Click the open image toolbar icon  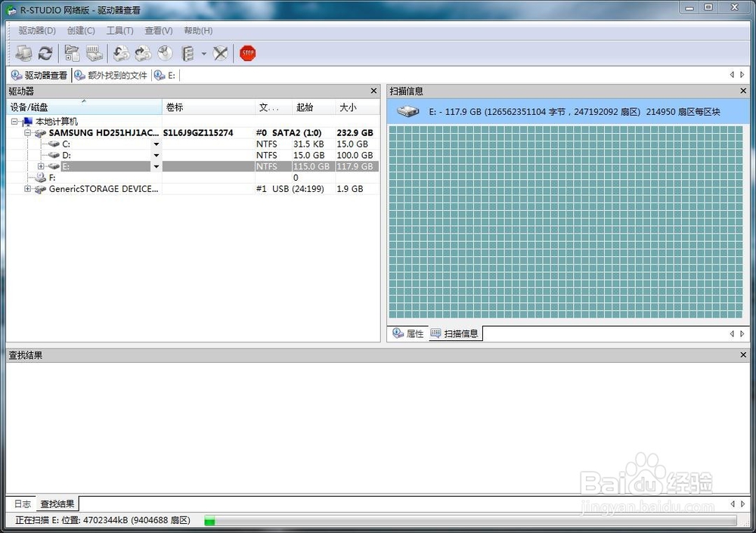[121, 53]
